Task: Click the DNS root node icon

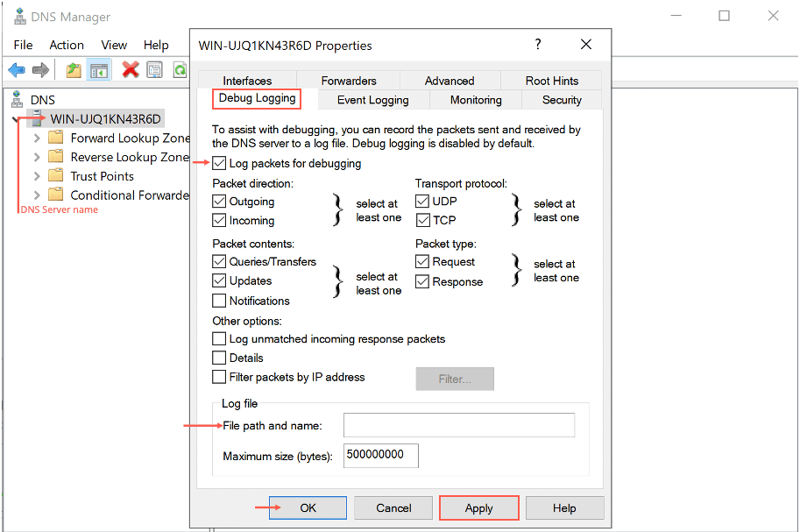Action: [17, 100]
